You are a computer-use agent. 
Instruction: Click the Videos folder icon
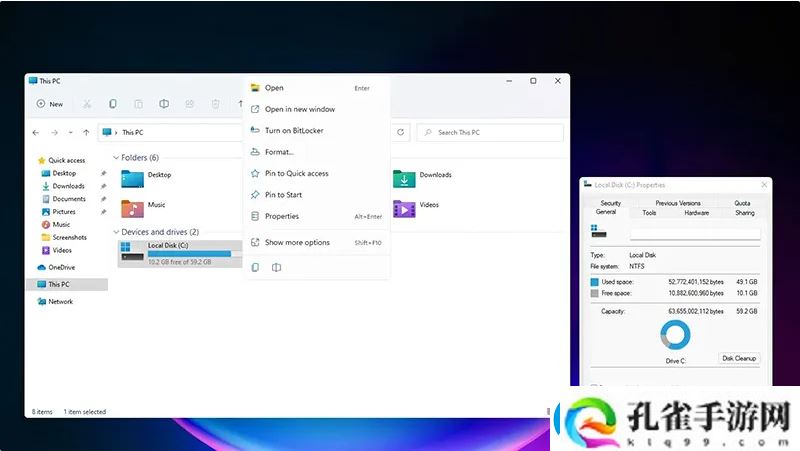404,209
